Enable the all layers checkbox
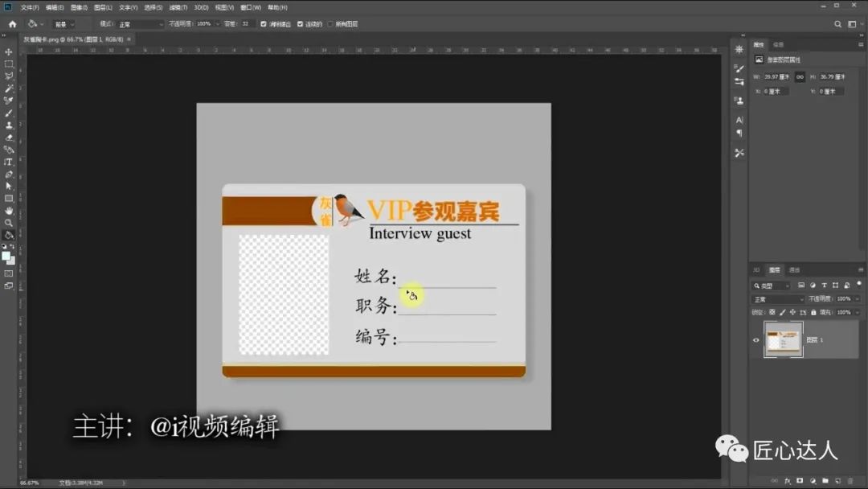868x489 pixels. click(330, 24)
